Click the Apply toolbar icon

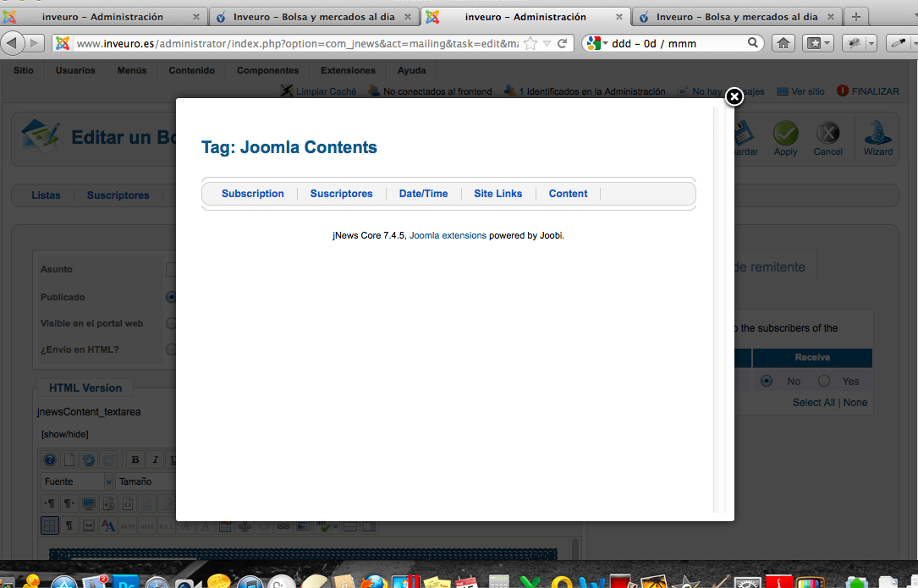pyautogui.click(x=786, y=139)
